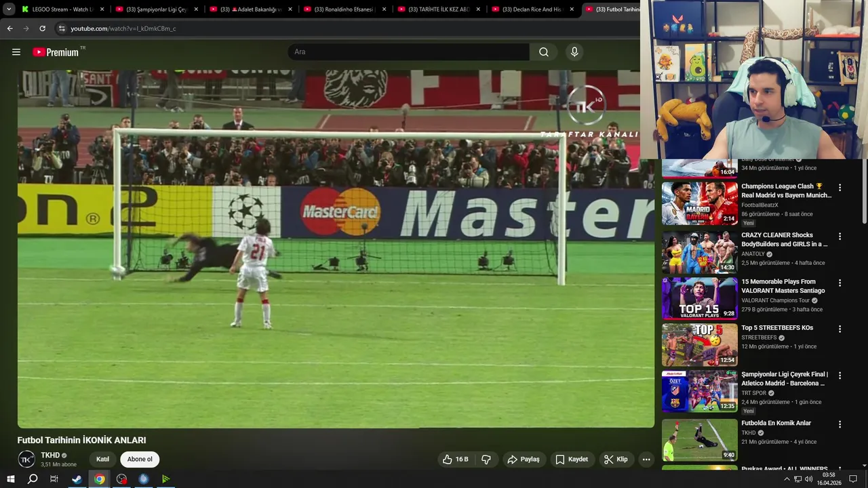This screenshot has width=868, height=488.
Task: Like the video with thumbs-up 16 B
Action: 456,460
